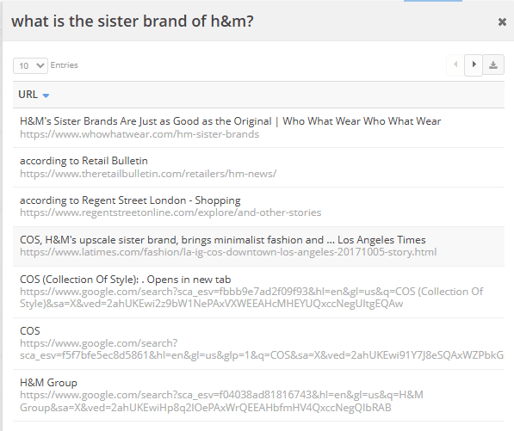The width and height of the screenshot is (514, 431).
Task: Select 'COS, H&M's upscale sister brand' title
Action: (x=223, y=240)
